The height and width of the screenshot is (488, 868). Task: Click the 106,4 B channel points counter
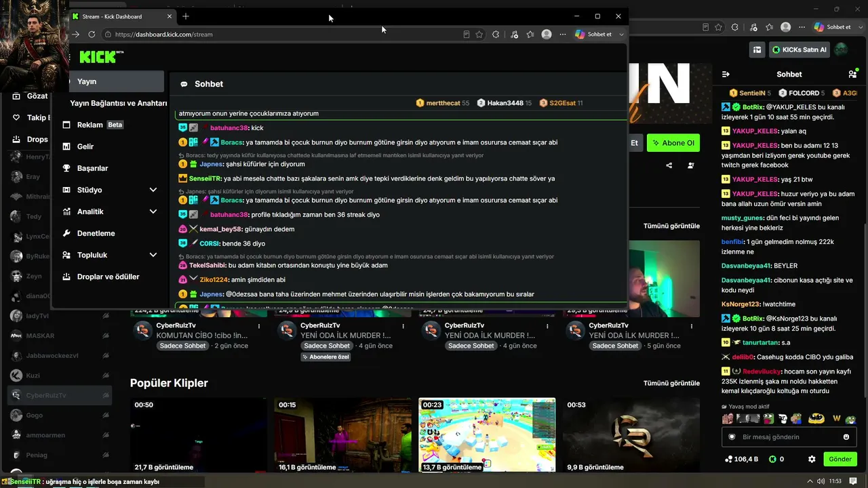coord(741,459)
